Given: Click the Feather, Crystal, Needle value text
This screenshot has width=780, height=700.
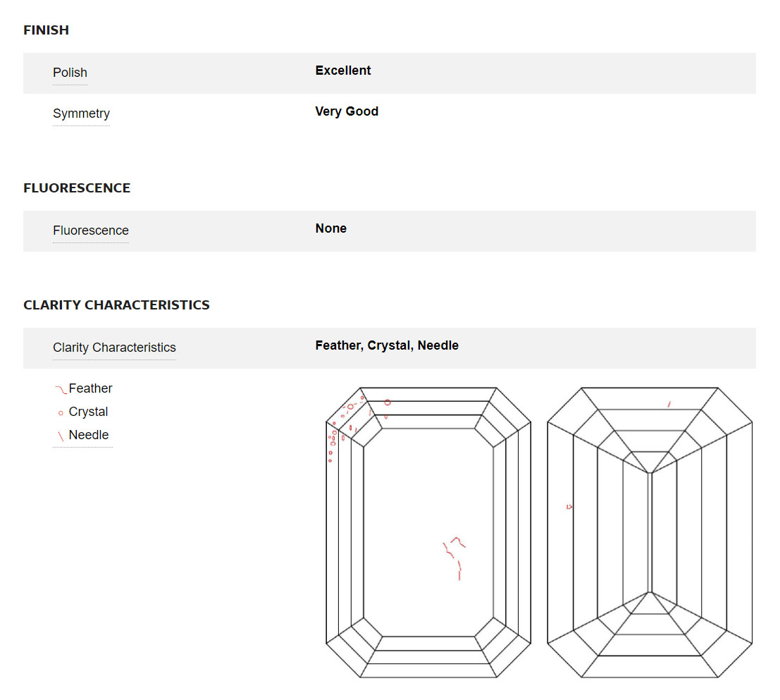Looking at the screenshot, I should 387,345.
